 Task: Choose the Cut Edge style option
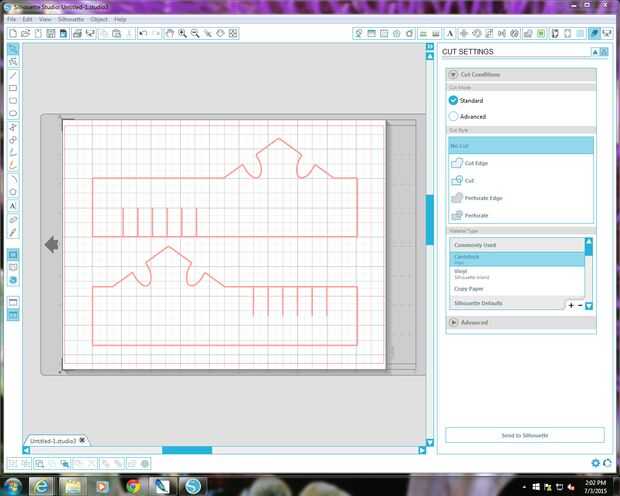(x=521, y=163)
